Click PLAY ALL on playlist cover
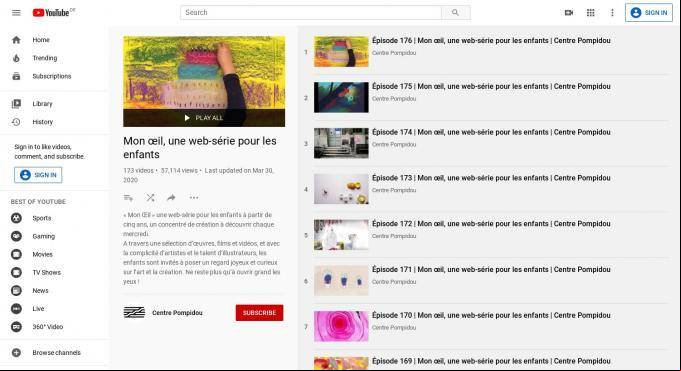681x371 pixels. (x=204, y=118)
